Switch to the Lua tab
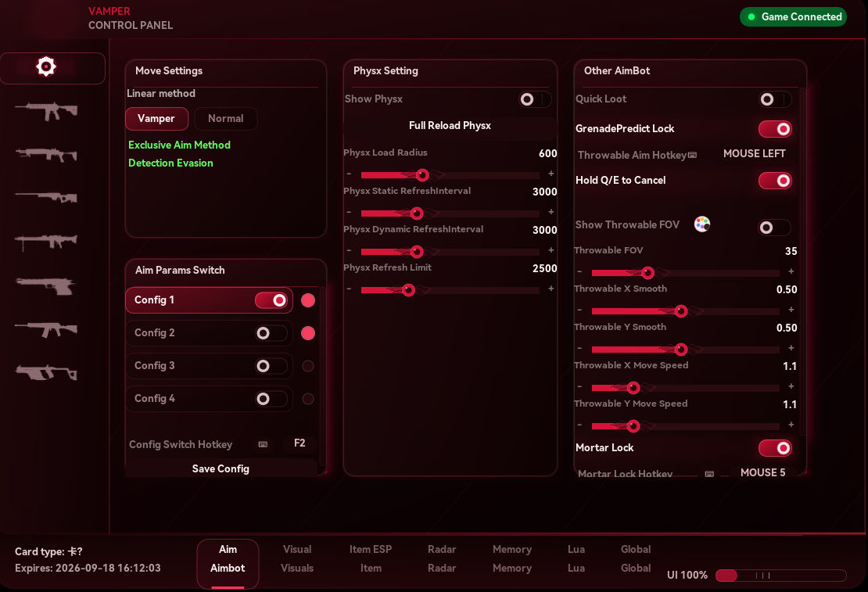Viewport: 868px width, 592px height. coord(576,559)
